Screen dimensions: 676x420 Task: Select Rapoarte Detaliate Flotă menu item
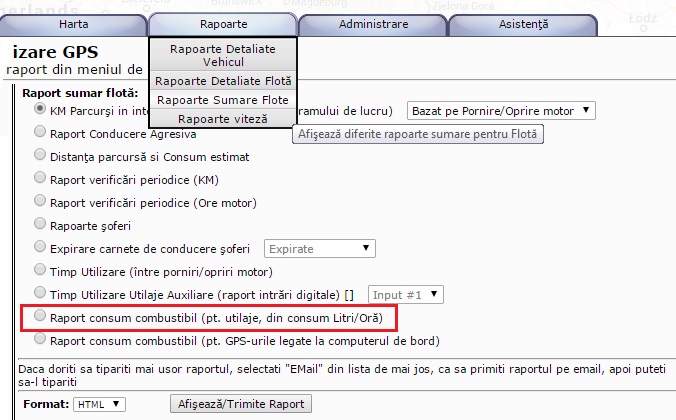click(x=222, y=81)
